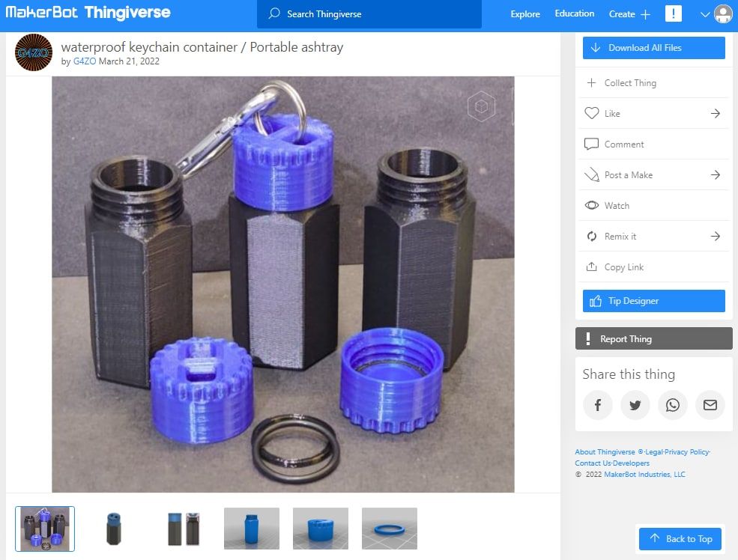Toggle Watch for this thing
This screenshot has width=738, height=560.
tap(592, 205)
